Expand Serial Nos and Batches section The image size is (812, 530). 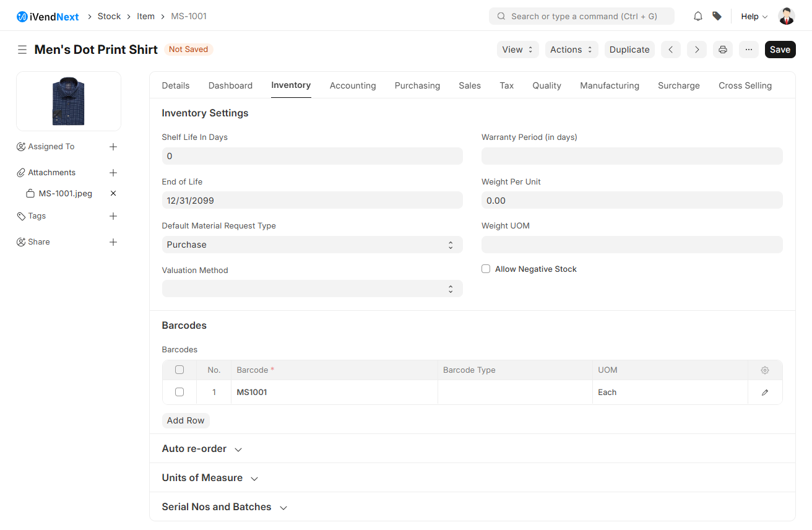click(x=225, y=507)
